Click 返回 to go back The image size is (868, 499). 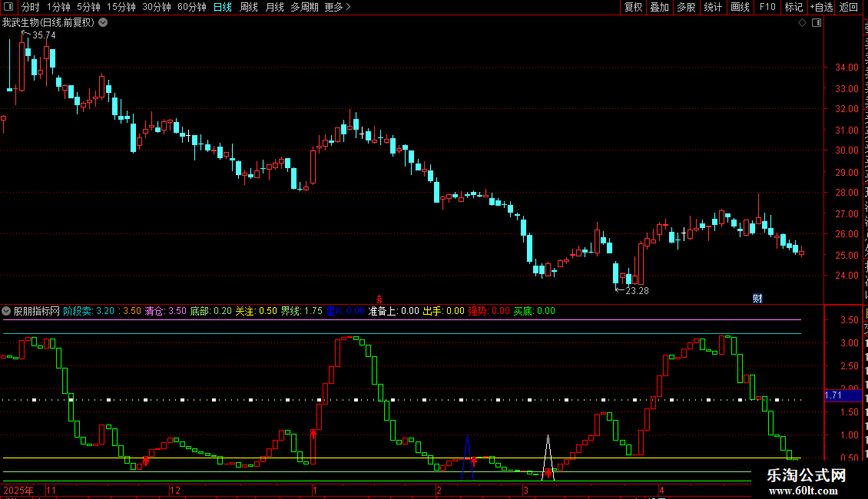tap(848, 7)
